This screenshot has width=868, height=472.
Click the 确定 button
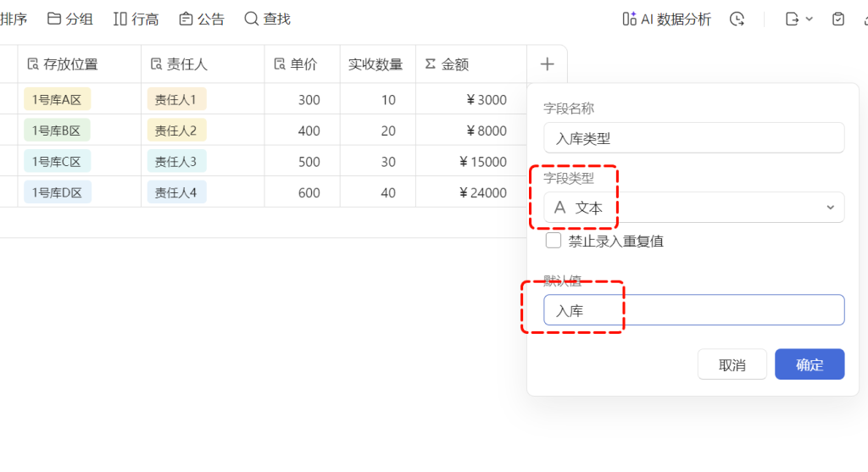point(810,364)
